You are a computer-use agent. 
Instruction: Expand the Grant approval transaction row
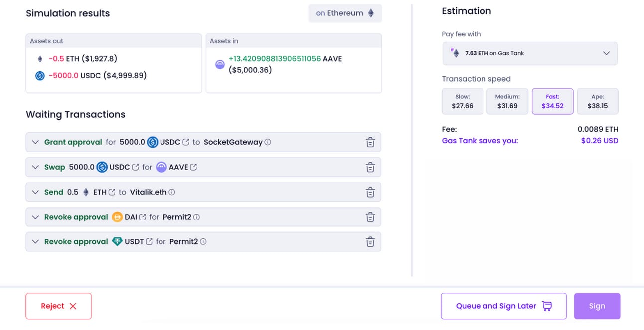pos(35,142)
